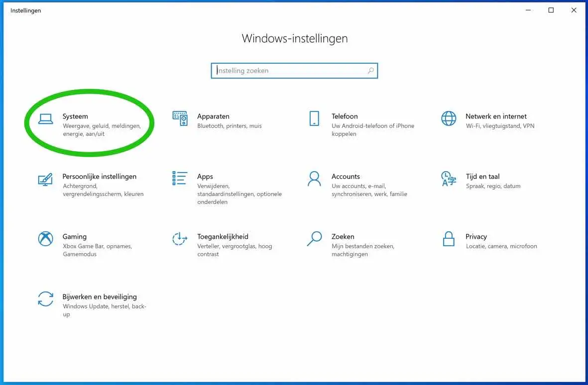Click the Systeem laptop icon
Viewport: 588px width, 385px height.
[x=45, y=119]
